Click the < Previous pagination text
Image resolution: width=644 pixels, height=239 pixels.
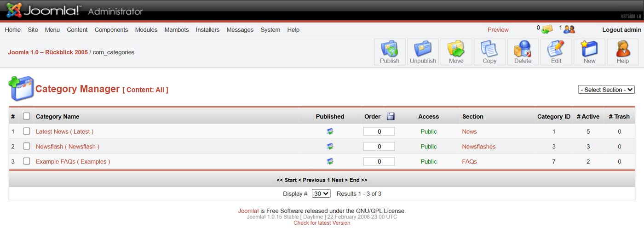point(312,180)
